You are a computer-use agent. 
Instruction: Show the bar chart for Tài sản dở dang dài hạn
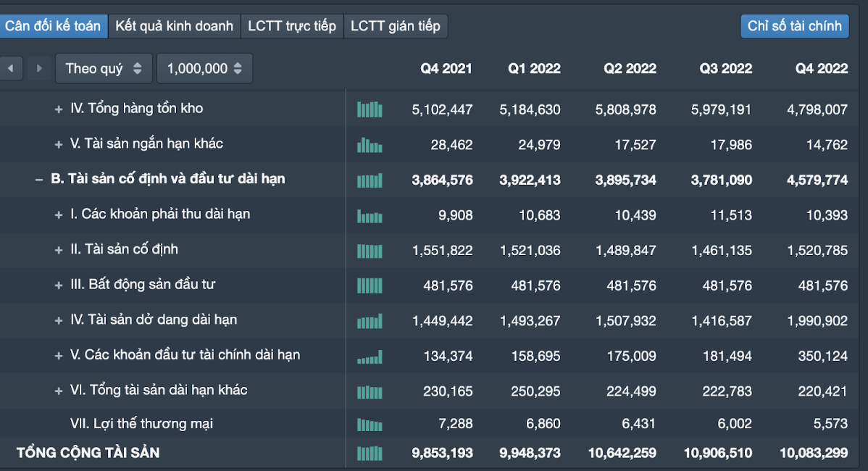coord(370,321)
